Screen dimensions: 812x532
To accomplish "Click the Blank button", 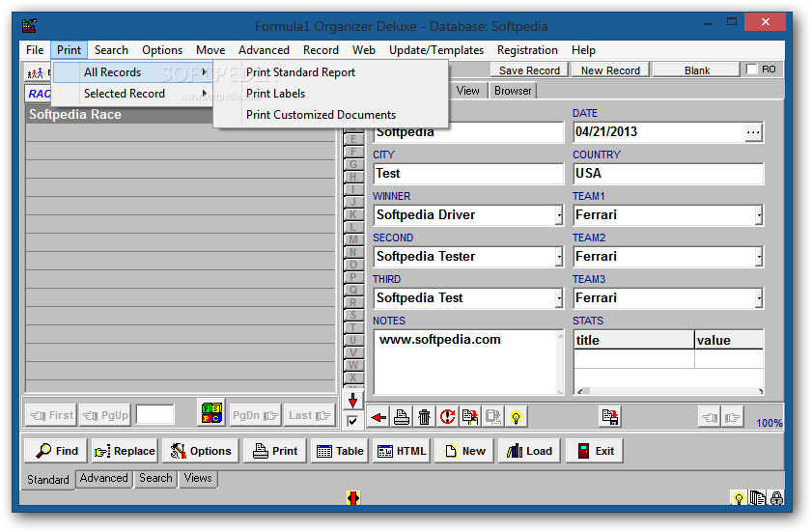I will click(x=696, y=70).
